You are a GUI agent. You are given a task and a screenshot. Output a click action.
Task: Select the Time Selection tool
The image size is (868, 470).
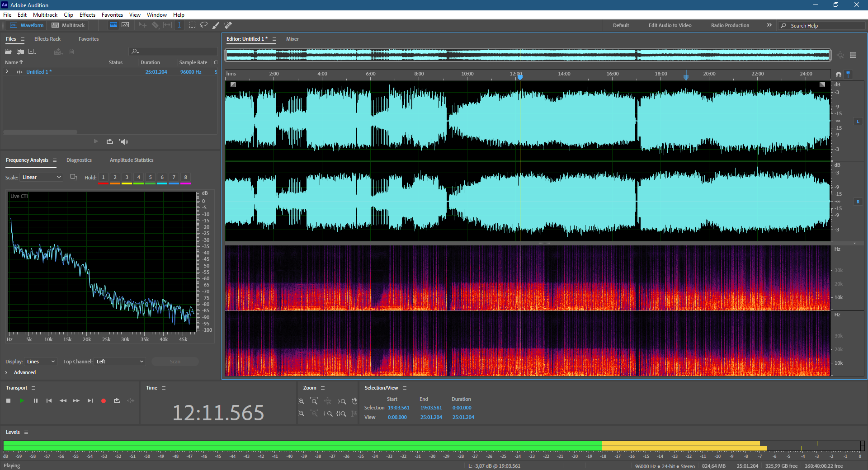pyautogui.click(x=179, y=25)
